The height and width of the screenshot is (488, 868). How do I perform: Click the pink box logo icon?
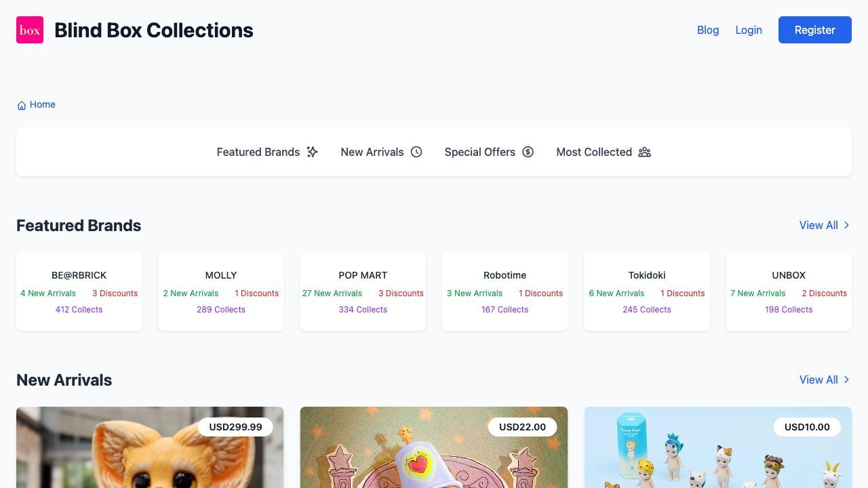tap(30, 30)
